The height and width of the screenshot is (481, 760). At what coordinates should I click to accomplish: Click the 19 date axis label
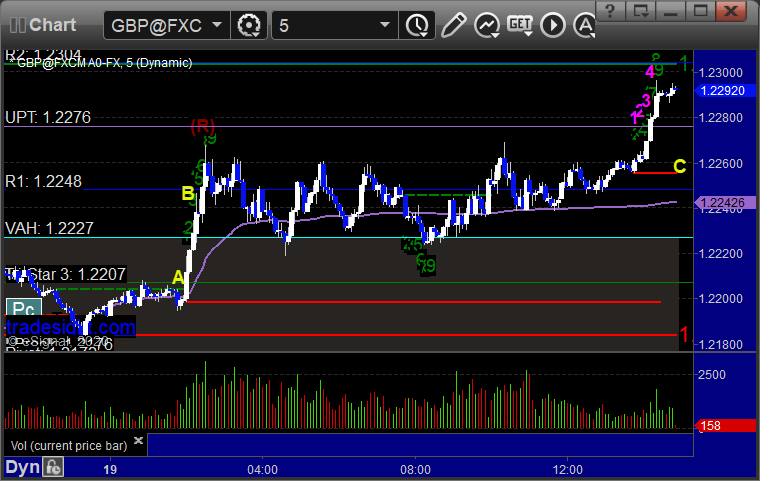tap(110, 469)
